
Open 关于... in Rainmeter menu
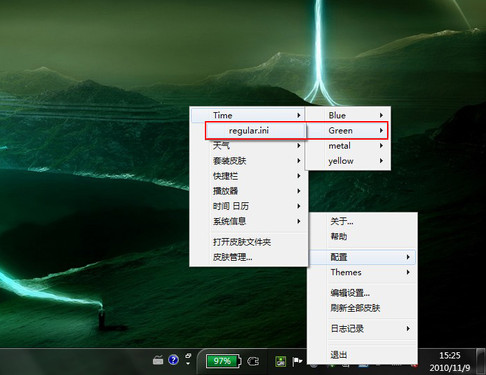(x=363, y=221)
